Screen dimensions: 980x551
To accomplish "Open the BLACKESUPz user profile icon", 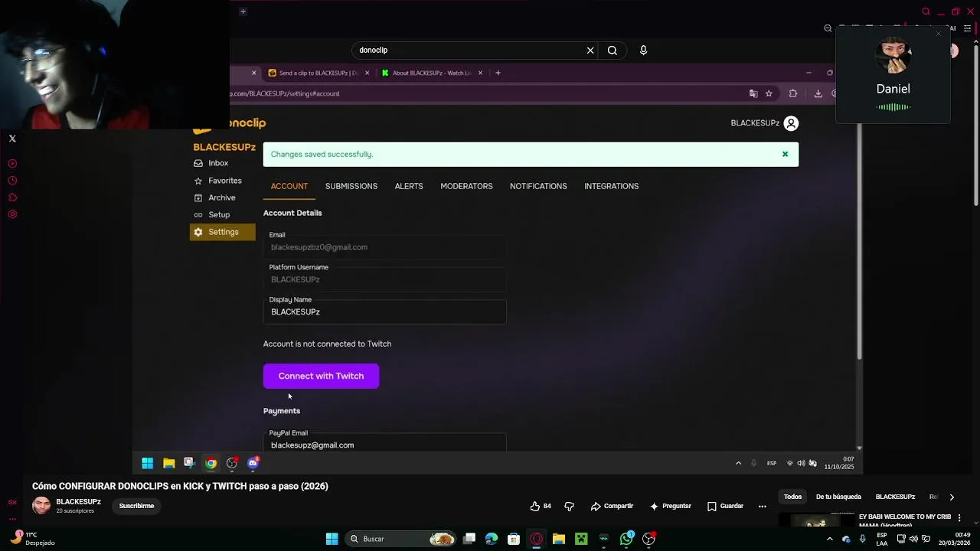I will tap(791, 123).
